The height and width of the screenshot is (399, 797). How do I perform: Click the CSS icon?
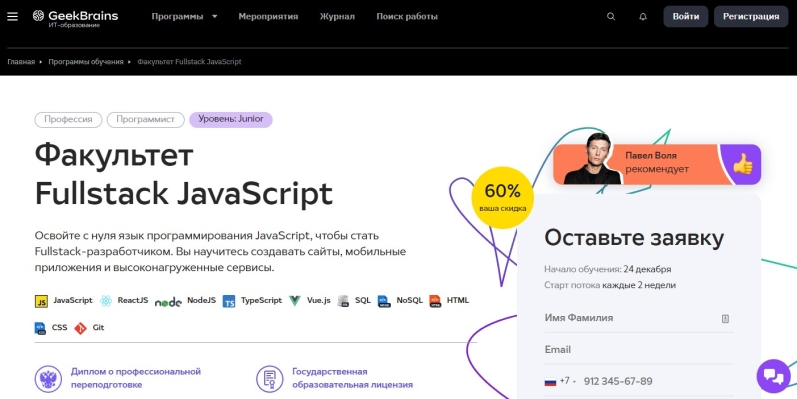(40, 328)
